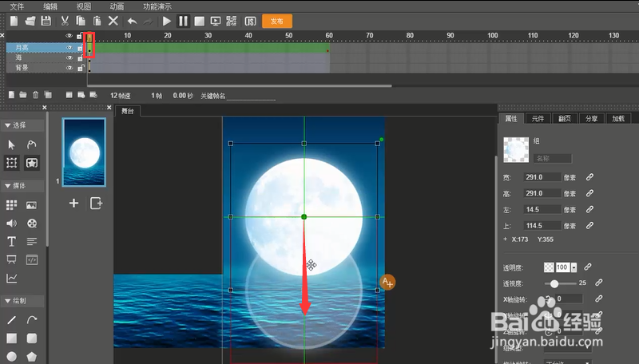Add a new page with plus

(73, 203)
